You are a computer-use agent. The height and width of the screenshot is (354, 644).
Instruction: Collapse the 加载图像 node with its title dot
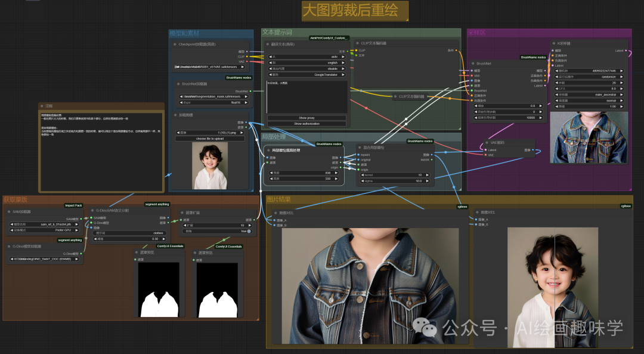click(175, 115)
